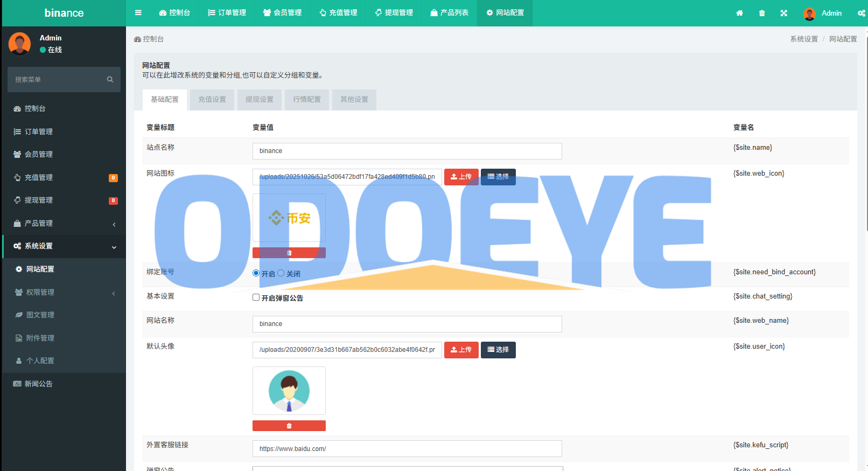Viewport: 868px width, 471px height.
Task: Open 会员管理 in the top navigation
Action: tap(282, 13)
